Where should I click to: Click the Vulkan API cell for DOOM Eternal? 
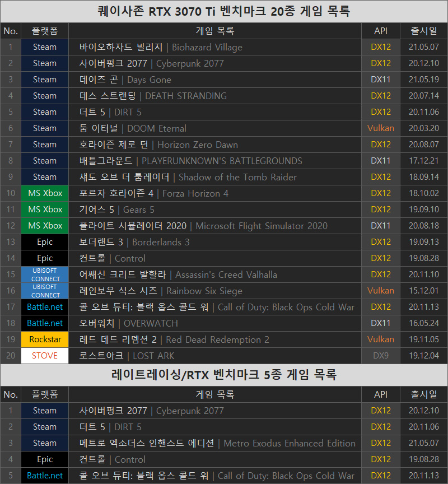[x=381, y=128]
